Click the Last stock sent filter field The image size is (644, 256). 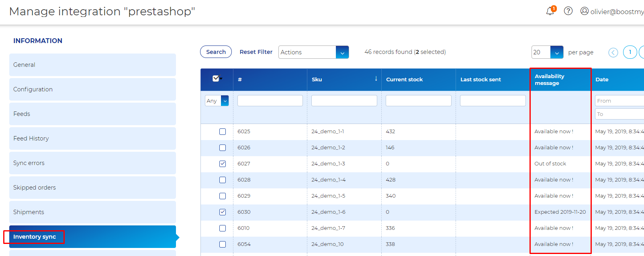coord(493,101)
